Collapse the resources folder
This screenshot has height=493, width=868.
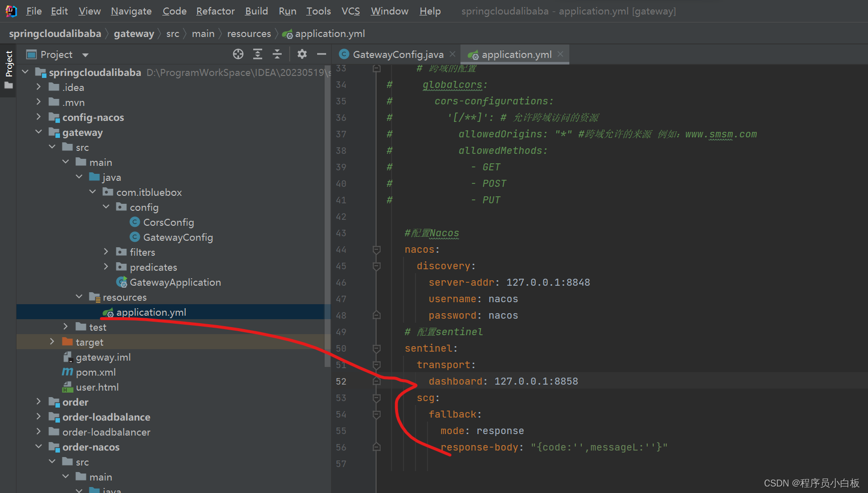(x=79, y=297)
